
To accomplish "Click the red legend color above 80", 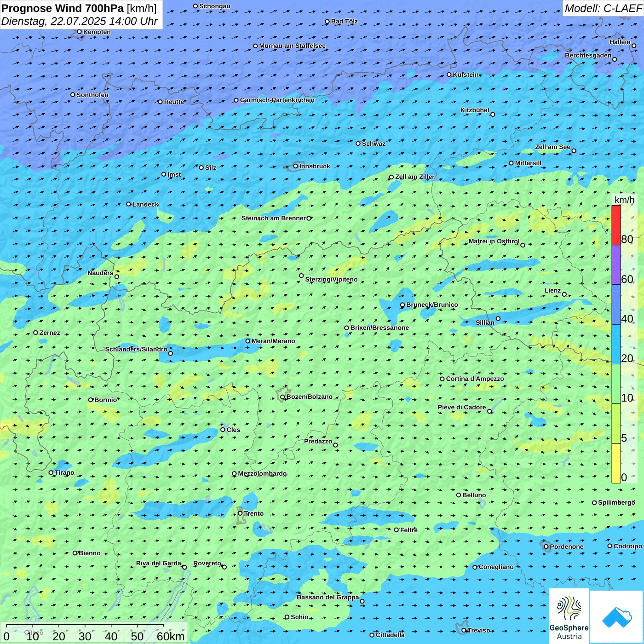I will 616,225.
